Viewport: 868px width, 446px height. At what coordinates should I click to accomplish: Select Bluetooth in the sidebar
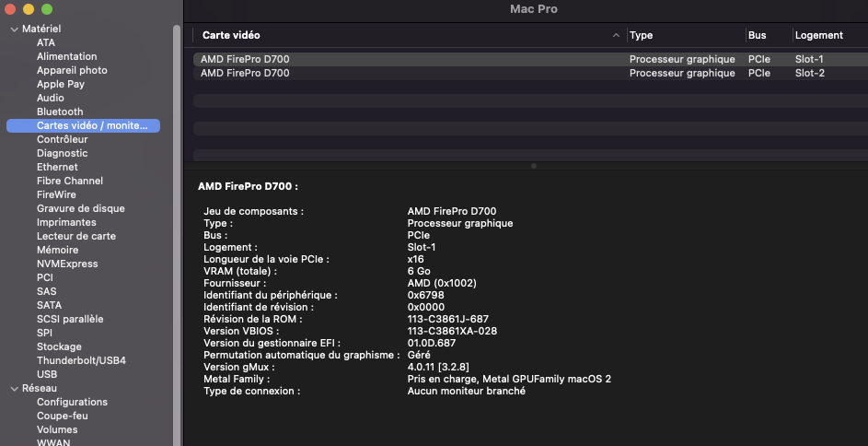(60, 111)
